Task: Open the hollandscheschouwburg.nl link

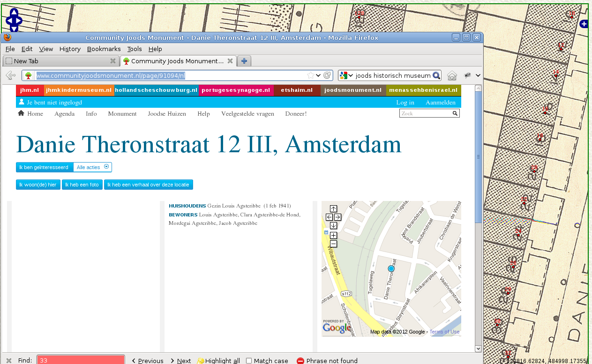Action: point(156,90)
